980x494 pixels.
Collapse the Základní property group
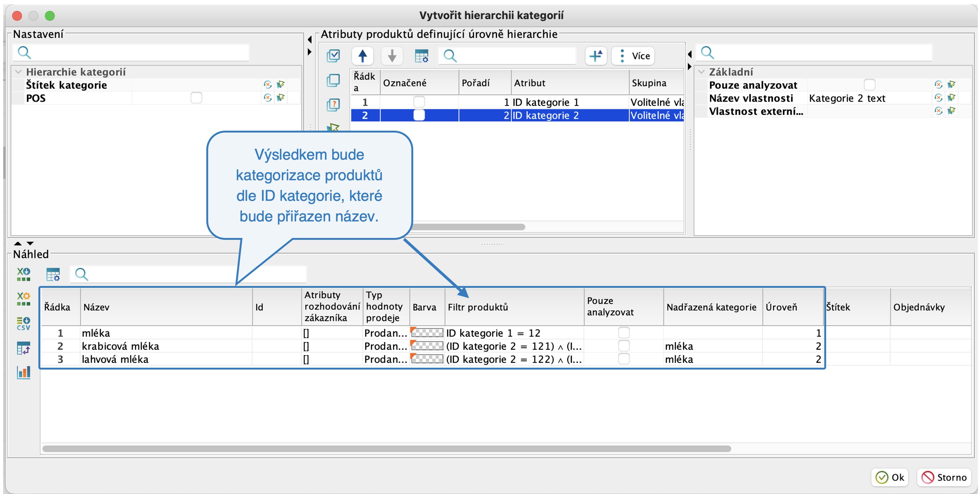click(702, 71)
